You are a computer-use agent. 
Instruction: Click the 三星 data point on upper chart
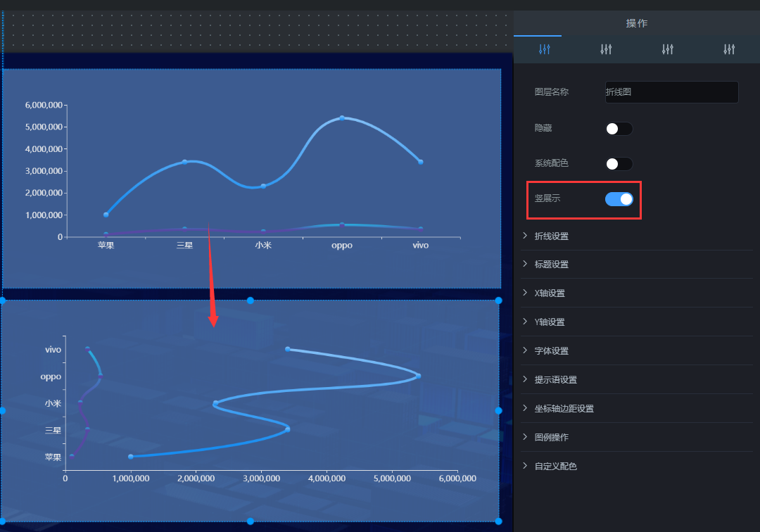184,162
